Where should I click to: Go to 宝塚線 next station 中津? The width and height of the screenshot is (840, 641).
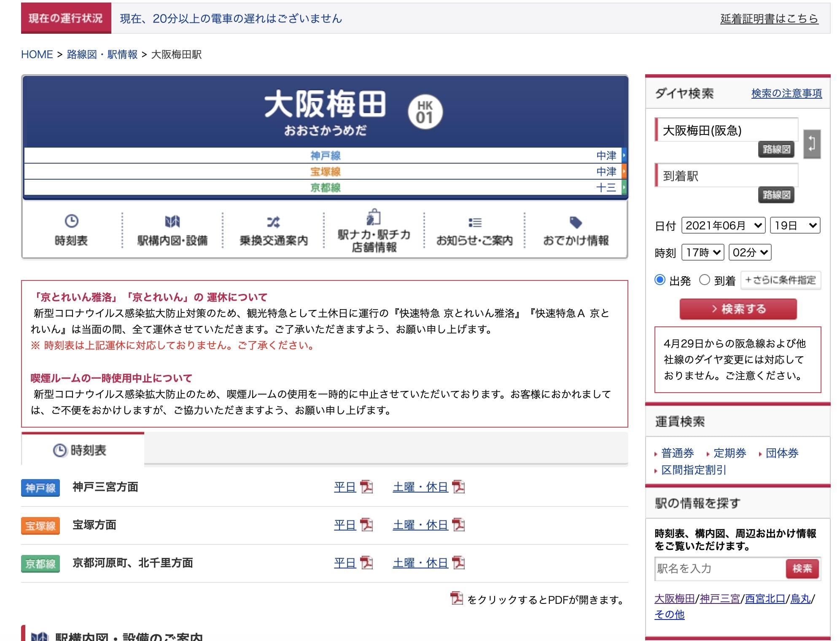click(606, 171)
